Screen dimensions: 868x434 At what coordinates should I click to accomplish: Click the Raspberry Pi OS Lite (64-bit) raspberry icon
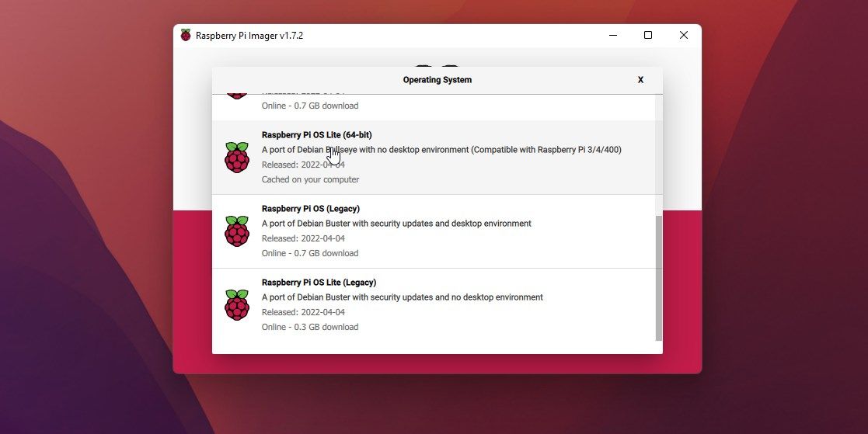[237, 158]
